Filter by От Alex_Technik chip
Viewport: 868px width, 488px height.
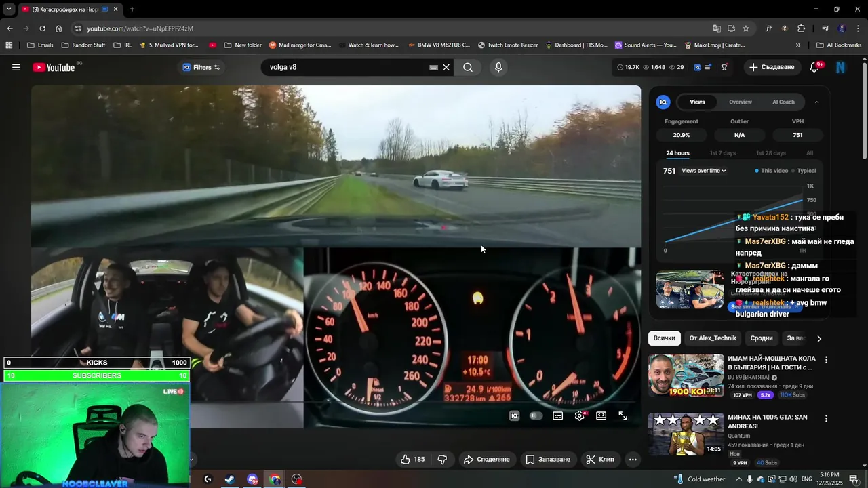coord(713,338)
